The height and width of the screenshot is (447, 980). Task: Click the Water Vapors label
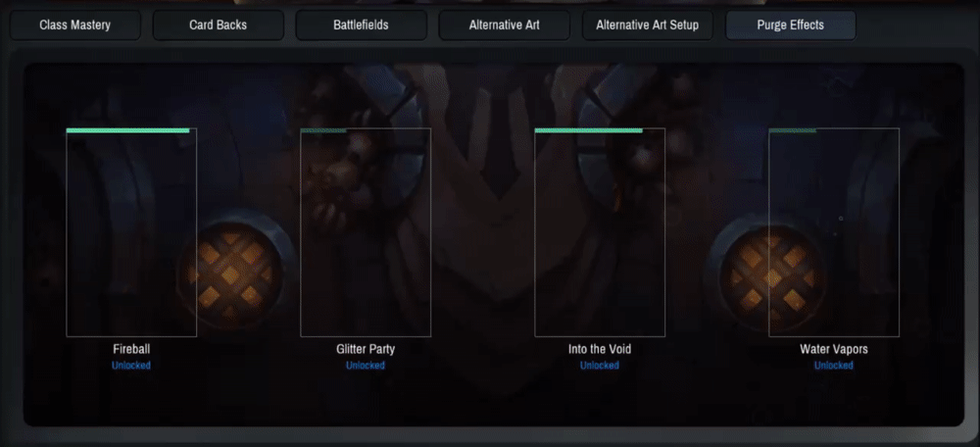834,349
